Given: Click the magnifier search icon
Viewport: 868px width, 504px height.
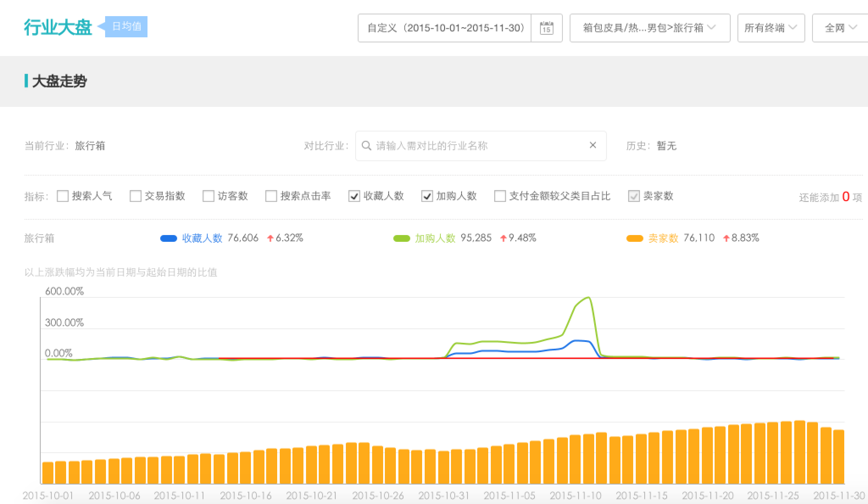Looking at the screenshot, I should tap(366, 146).
